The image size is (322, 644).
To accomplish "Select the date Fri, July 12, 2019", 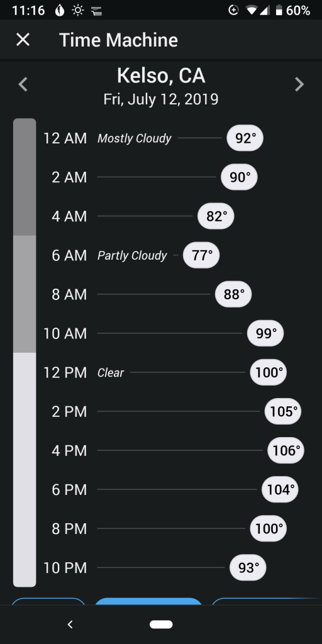I will (x=161, y=99).
